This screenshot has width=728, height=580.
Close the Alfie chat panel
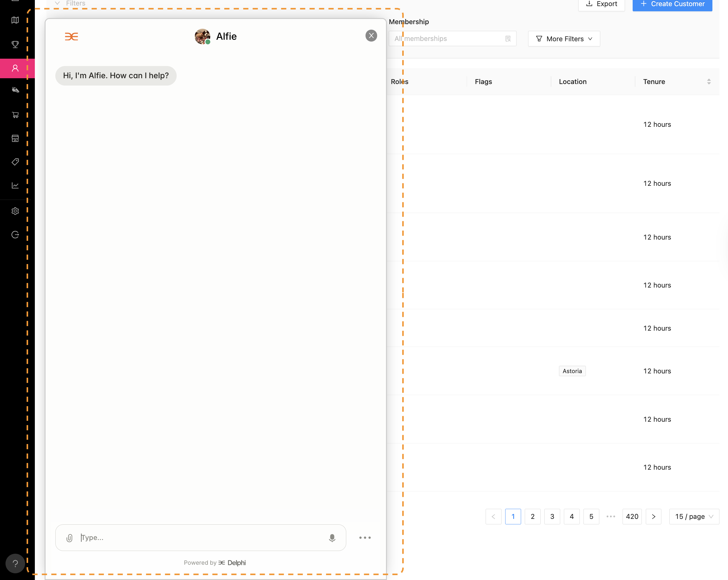371,36
